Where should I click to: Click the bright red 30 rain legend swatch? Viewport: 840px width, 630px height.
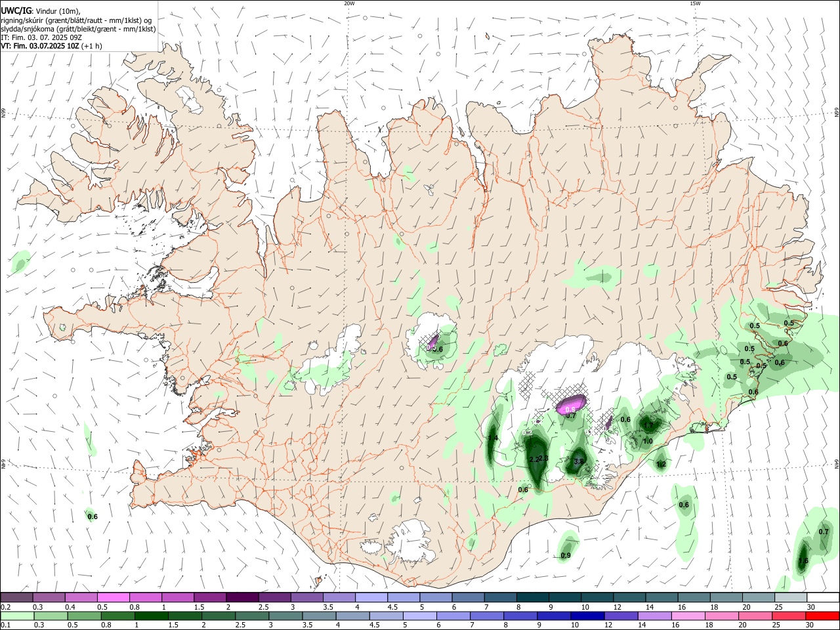coord(822,616)
